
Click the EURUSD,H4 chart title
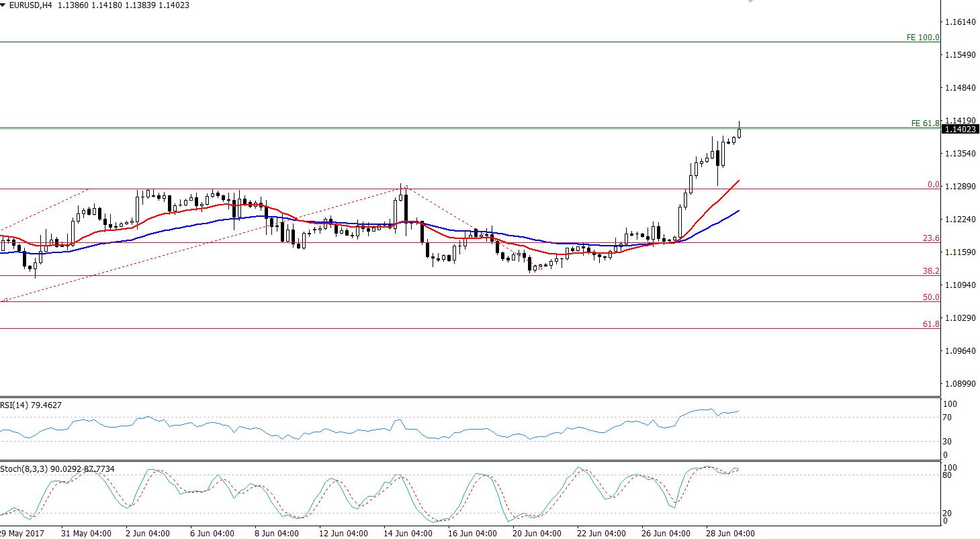[30, 5]
